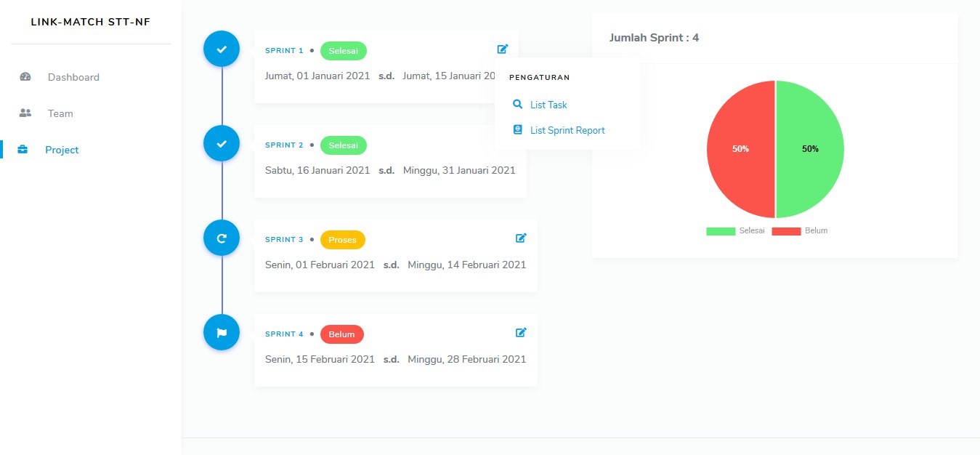This screenshot has width=980, height=455.
Task: Click date 'Senin, 15 Februari 2021'
Action: tap(320, 359)
